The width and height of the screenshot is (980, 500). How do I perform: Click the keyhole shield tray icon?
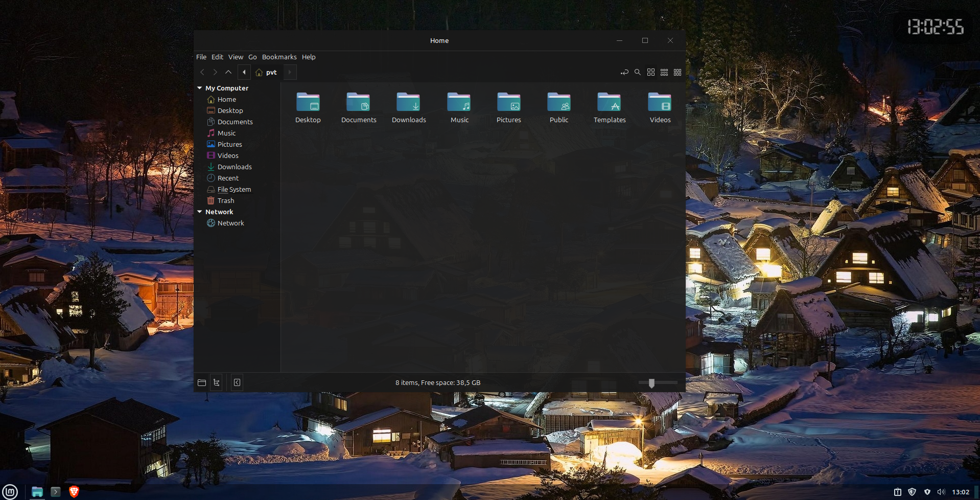(927, 492)
